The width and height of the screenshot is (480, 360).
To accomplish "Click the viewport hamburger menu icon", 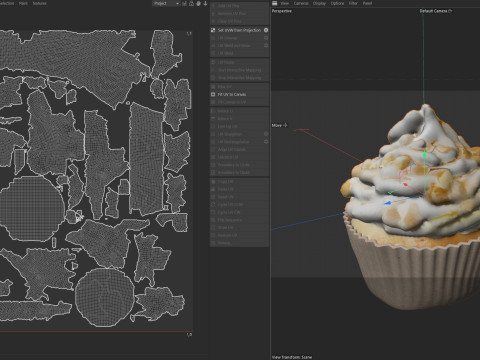I will [275, 3].
